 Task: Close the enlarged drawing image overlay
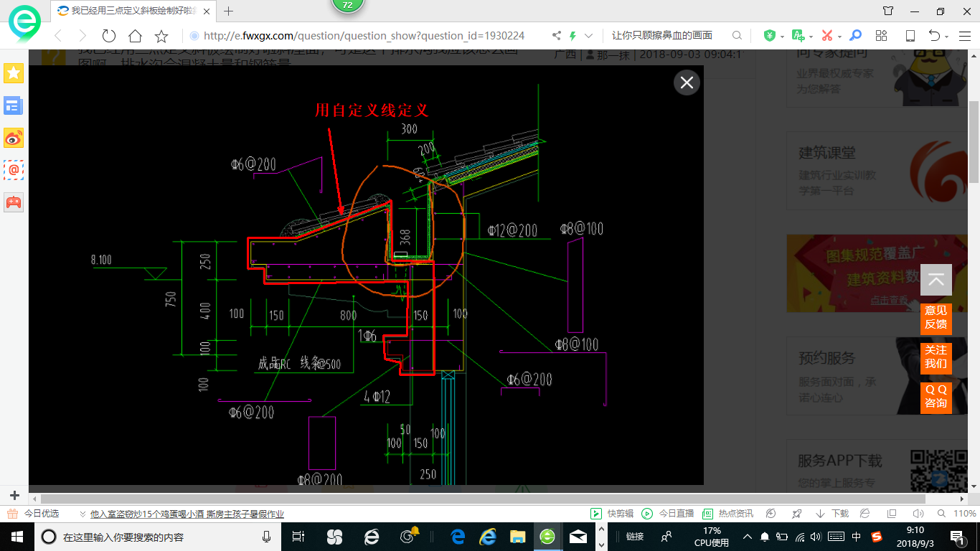tap(687, 83)
